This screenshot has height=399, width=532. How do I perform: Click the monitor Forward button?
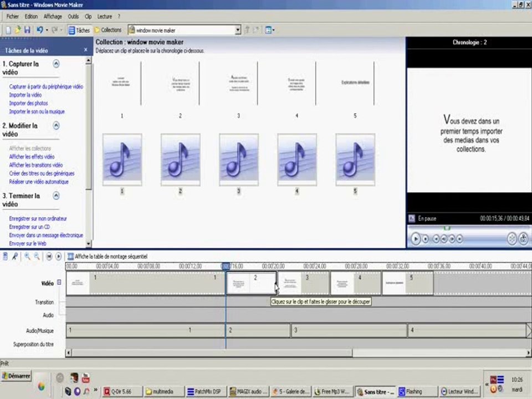tap(460, 239)
